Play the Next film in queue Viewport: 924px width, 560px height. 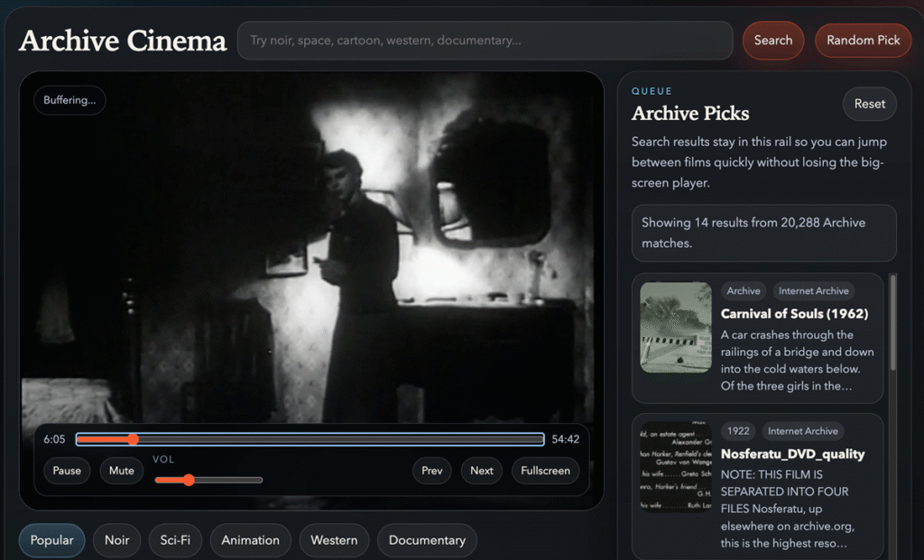click(482, 471)
